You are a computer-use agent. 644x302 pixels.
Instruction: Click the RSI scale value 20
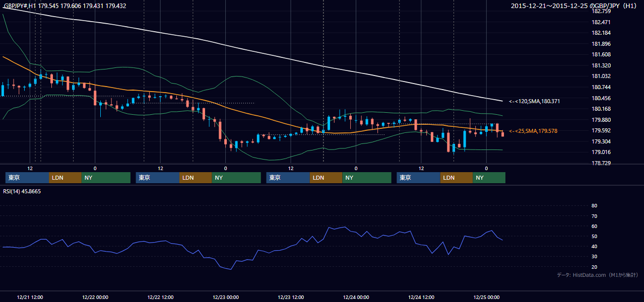point(594,267)
